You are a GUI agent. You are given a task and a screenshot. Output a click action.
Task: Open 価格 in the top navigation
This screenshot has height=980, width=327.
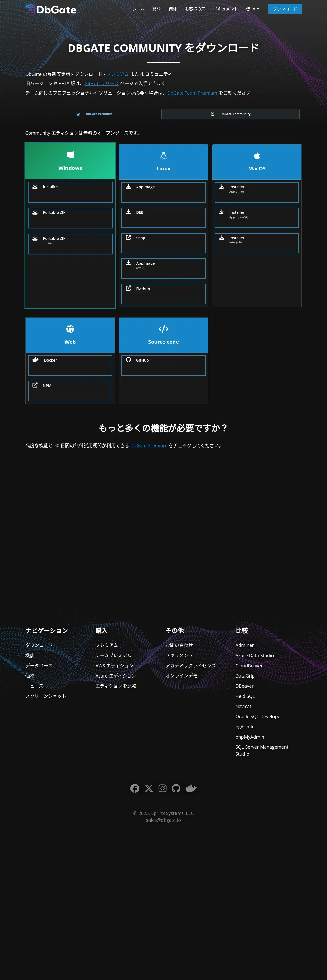tap(173, 9)
